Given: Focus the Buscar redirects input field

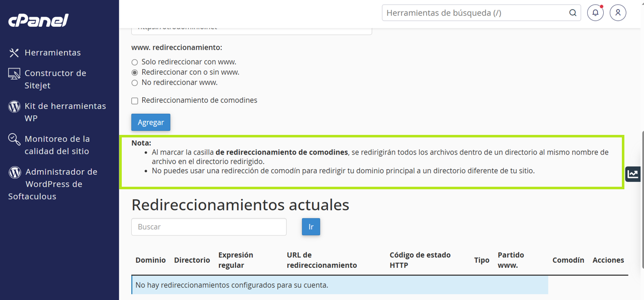Looking at the screenshot, I should (x=209, y=227).
